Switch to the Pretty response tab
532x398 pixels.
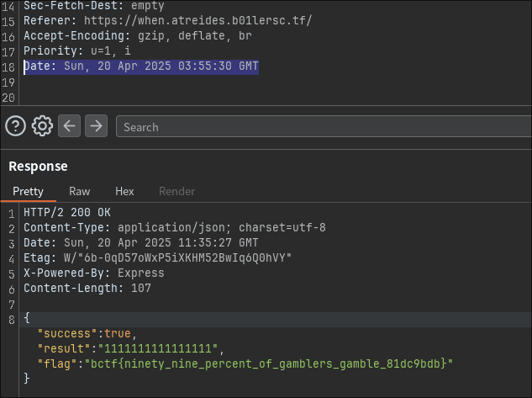(28, 192)
